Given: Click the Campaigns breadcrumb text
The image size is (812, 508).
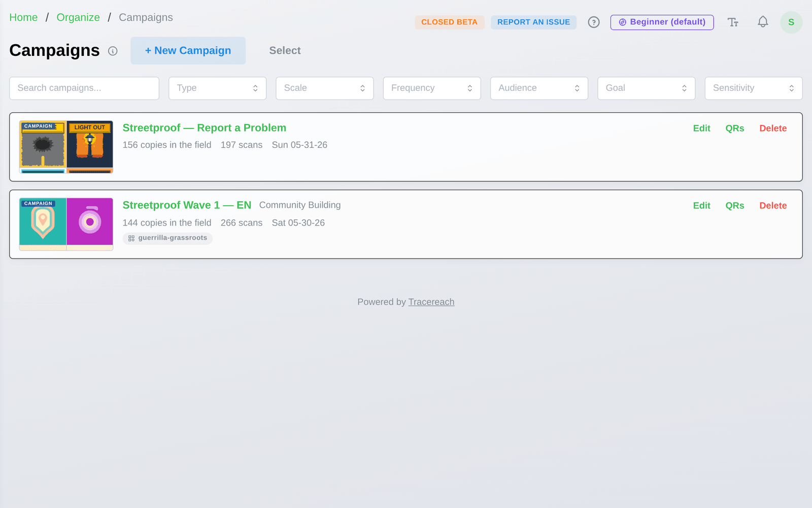Looking at the screenshot, I should tap(146, 17).
